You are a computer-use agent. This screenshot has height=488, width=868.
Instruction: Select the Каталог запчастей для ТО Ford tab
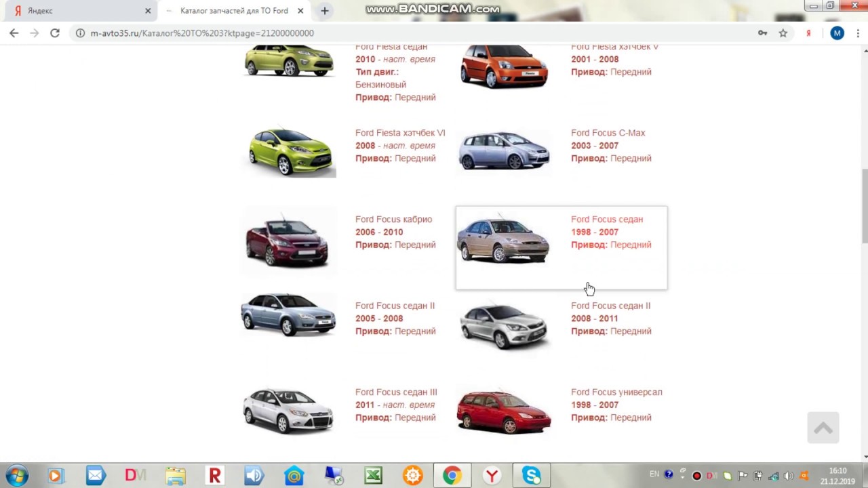pyautogui.click(x=234, y=11)
